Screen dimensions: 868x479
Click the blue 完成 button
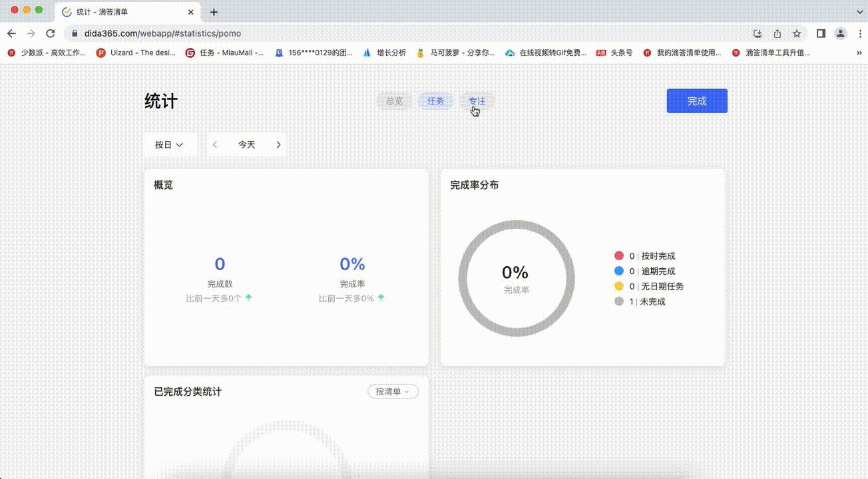696,100
